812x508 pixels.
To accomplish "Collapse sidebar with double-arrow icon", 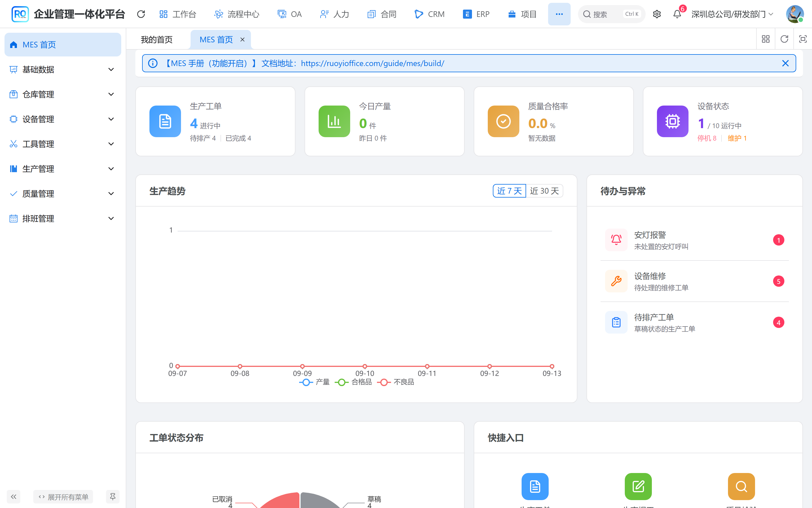I will click(x=14, y=497).
